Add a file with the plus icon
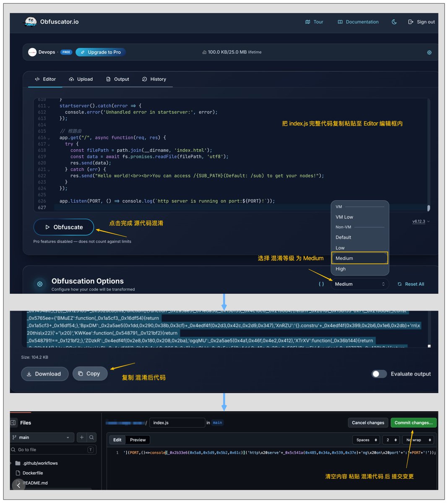This screenshot has width=448, height=503. pos(82,437)
